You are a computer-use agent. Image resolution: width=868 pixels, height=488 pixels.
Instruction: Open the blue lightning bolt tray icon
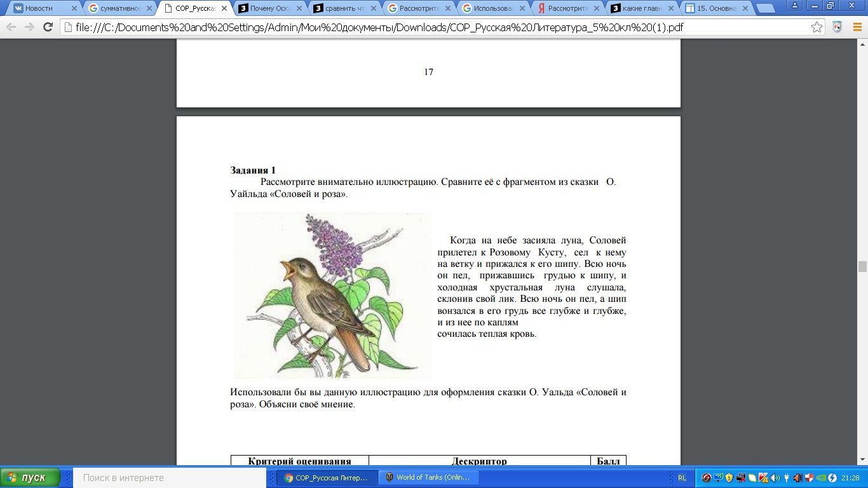pos(832,478)
